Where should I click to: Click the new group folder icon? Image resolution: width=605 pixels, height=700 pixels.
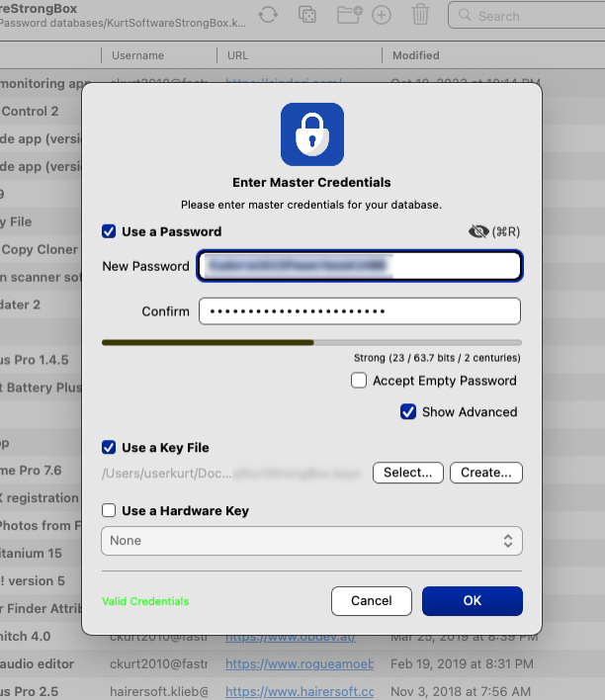347,15
